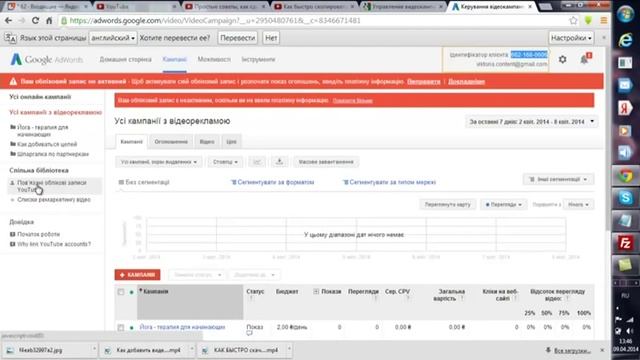Switch to the Оголошення tab

tap(171, 142)
